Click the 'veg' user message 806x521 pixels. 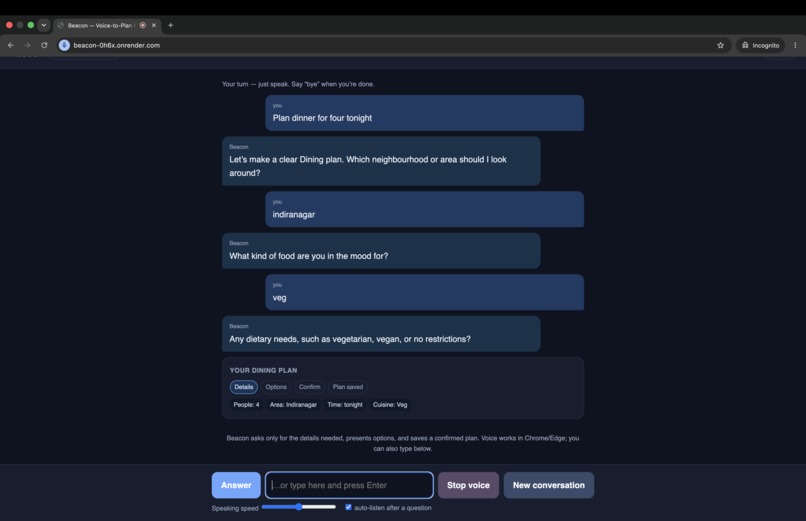pos(425,292)
